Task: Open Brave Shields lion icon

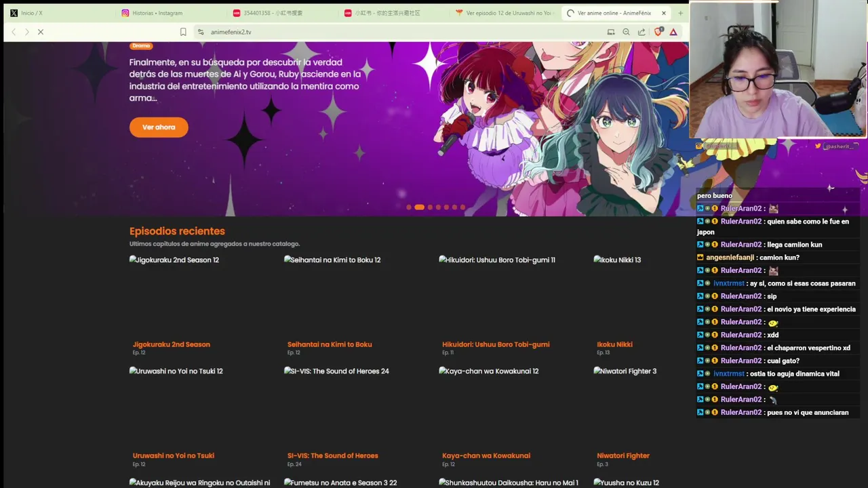Action: tap(658, 32)
